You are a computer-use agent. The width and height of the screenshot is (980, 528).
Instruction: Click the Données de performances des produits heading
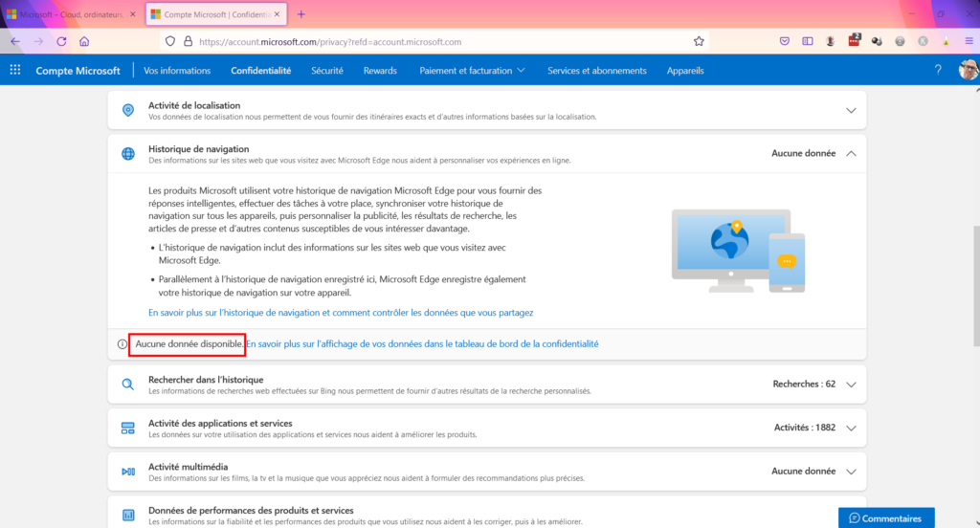point(251,511)
